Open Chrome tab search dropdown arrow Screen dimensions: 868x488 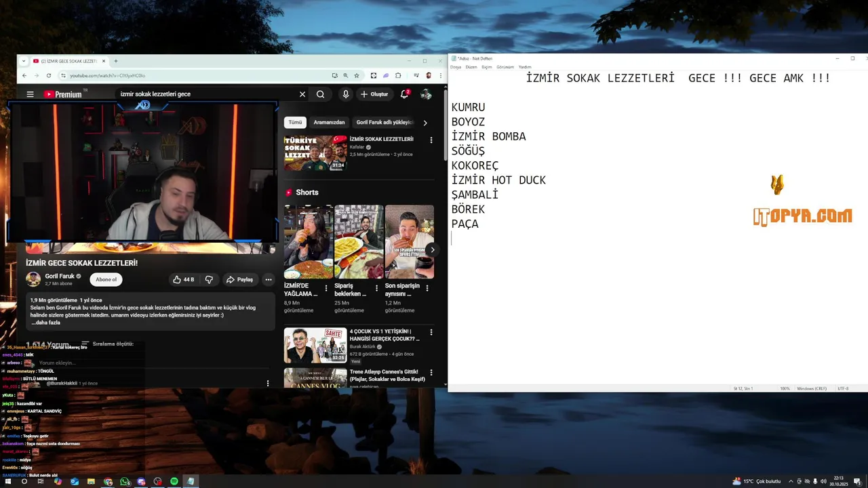click(24, 61)
